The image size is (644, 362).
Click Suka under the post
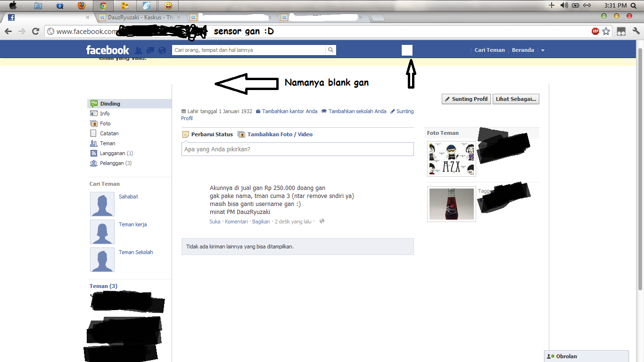(215, 222)
